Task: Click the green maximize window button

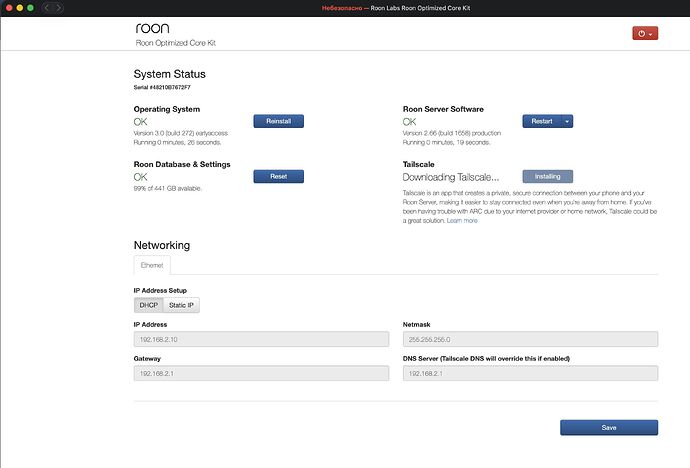Action: (30, 8)
